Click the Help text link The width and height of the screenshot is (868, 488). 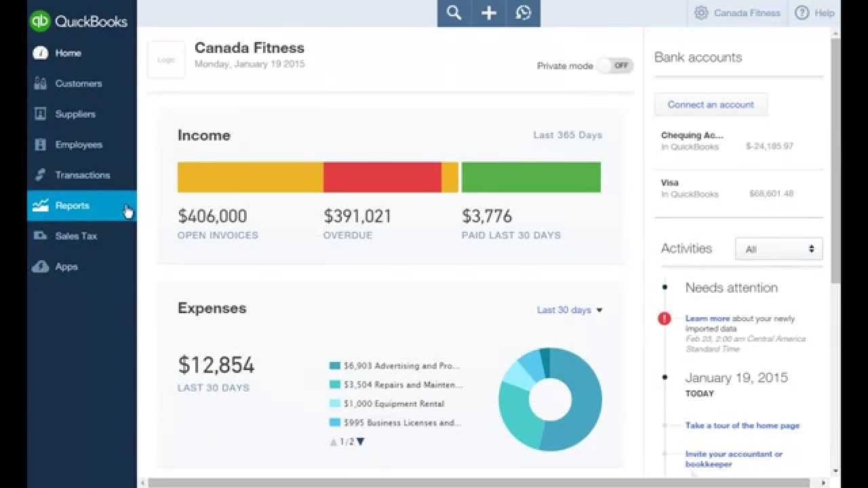click(x=824, y=13)
